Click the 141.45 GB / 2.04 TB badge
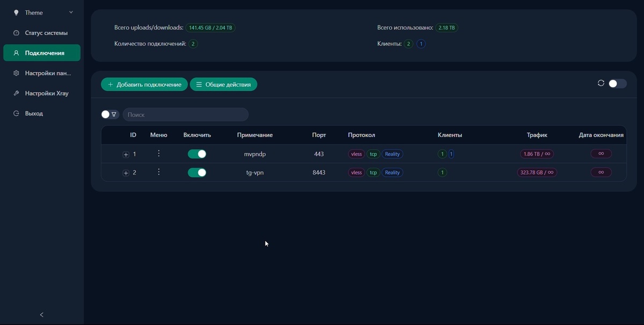 [x=210, y=27]
